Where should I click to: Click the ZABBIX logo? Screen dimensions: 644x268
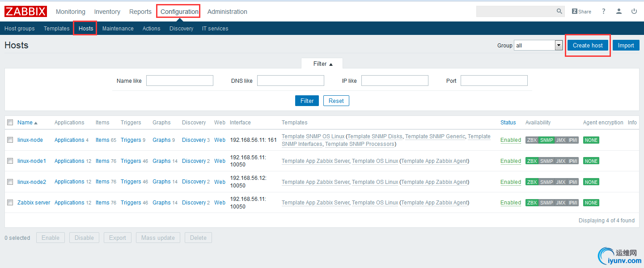(x=26, y=11)
